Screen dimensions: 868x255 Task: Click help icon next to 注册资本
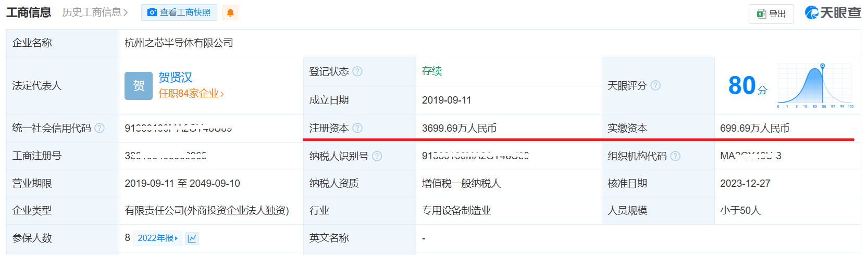click(x=357, y=128)
